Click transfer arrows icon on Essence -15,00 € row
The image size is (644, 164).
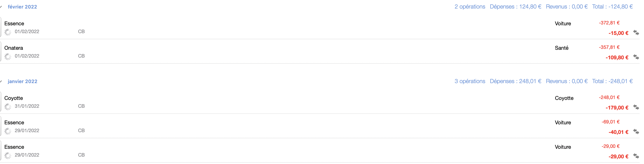(x=636, y=32)
